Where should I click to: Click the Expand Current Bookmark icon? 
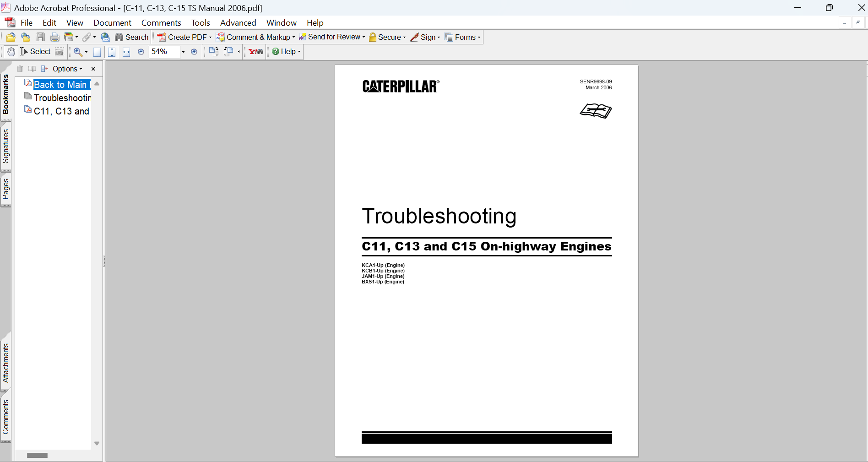[44, 69]
